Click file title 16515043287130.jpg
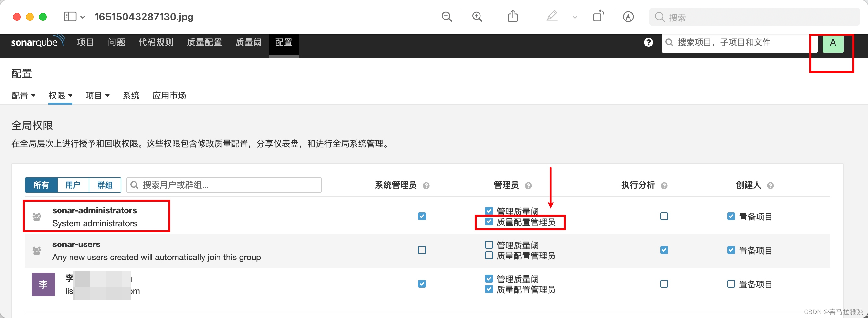The height and width of the screenshot is (318, 868). [144, 17]
